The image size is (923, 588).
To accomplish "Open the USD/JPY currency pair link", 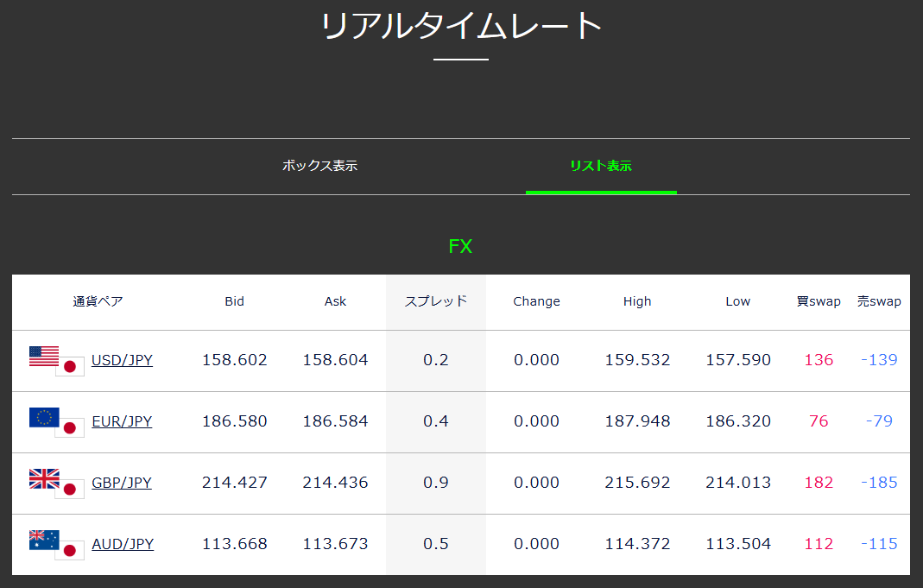I will [x=122, y=360].
